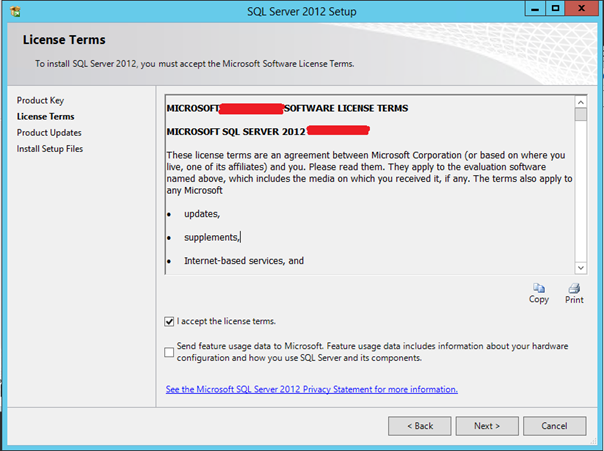Select the Product Key step in sidebar
Viewport: 604px width, 451px height.
click(41, 100)
